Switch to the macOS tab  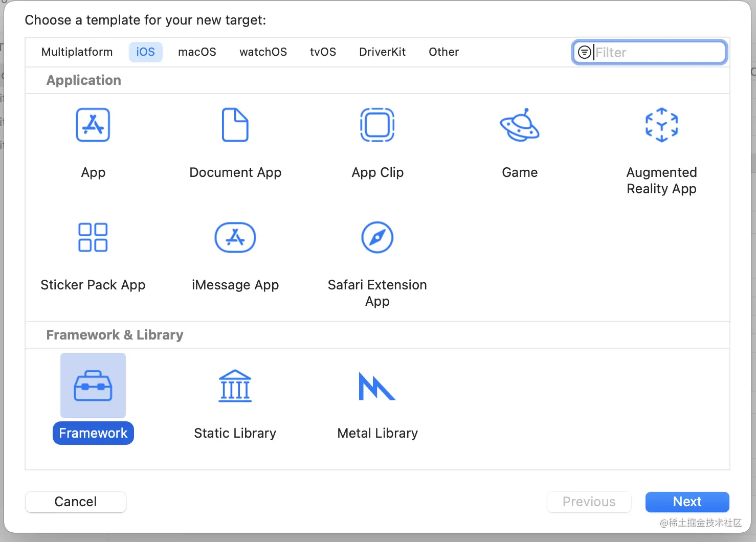pyautogui.click(x=197, y=52)
